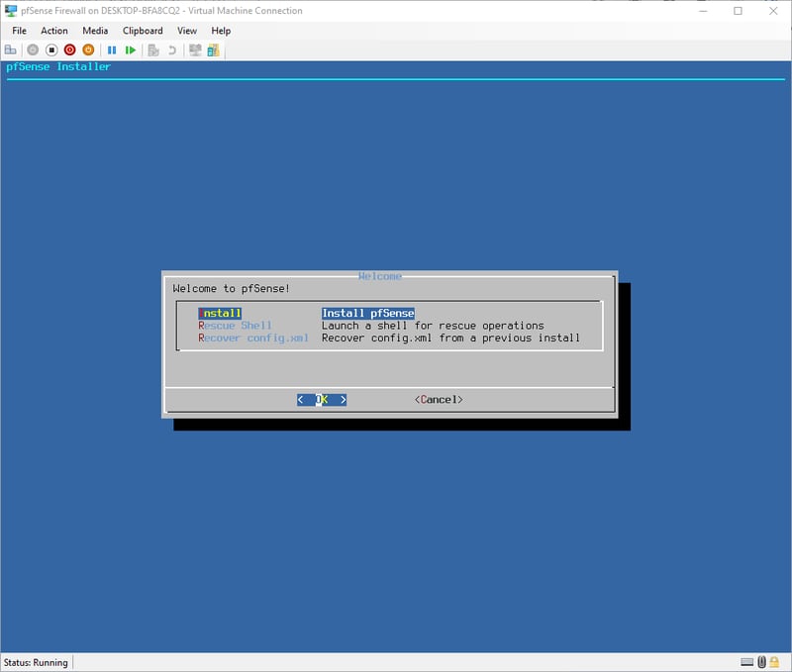Choose the Rescue Shell option
Screen dimensions: 792x672
click(235, 326)
